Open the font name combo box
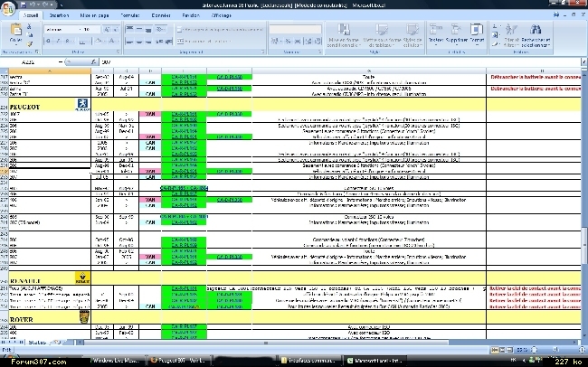This screenshot has width=588, height=367. click(62, 29)
